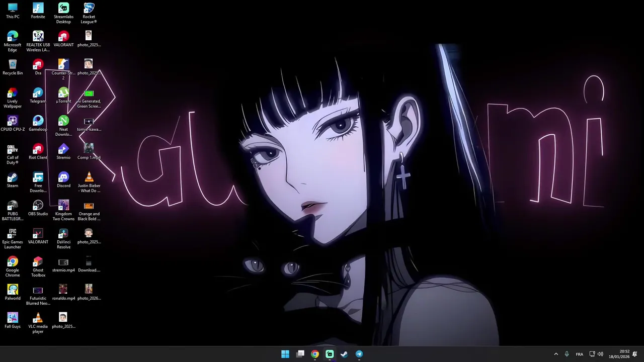This screenshot has height=362, width=644.
Task: Open the Epic Games Launcher shortcut
Action: (x=13, y=239)
